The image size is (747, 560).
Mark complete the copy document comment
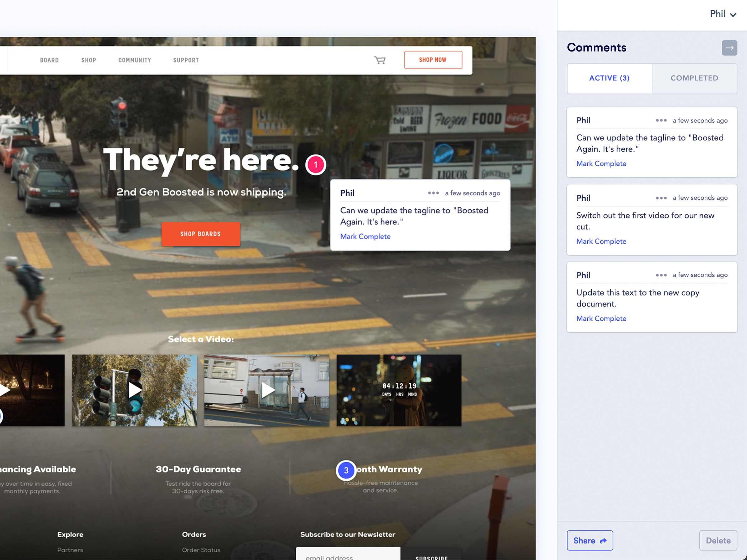601,318
